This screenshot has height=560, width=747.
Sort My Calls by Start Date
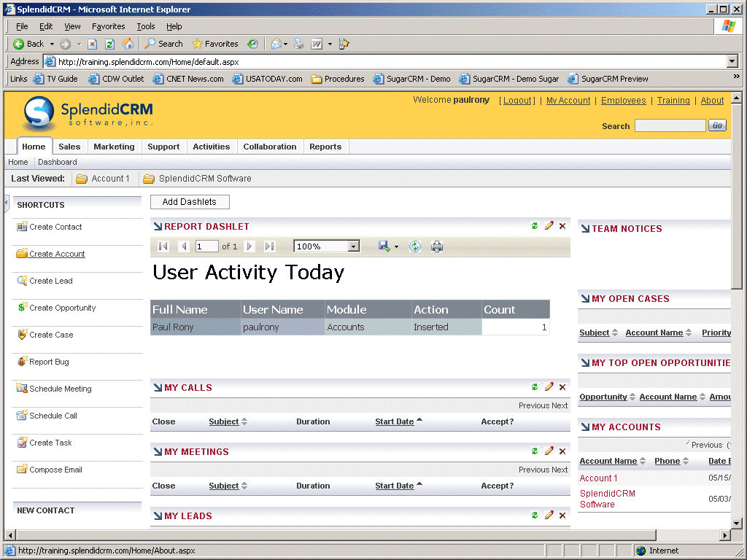click(x=395, y=421)
